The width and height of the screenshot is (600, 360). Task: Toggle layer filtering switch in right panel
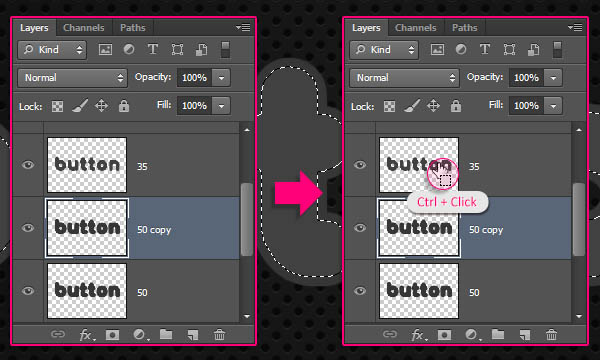(x=558, y=50)
